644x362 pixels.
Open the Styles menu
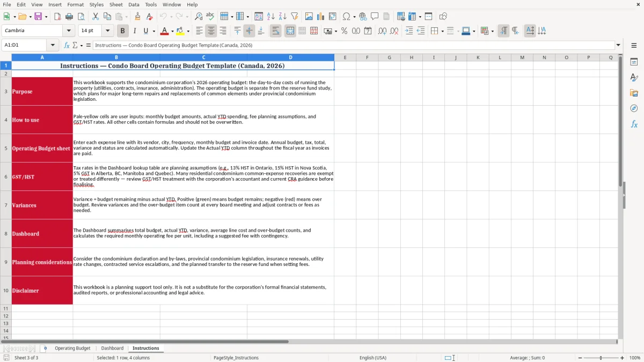click(x=97, y=4)
